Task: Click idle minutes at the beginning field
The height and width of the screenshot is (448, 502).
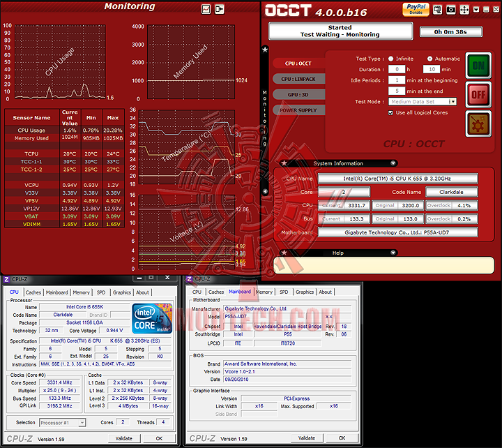Action: pyautogui.click(x=397, y=80)
